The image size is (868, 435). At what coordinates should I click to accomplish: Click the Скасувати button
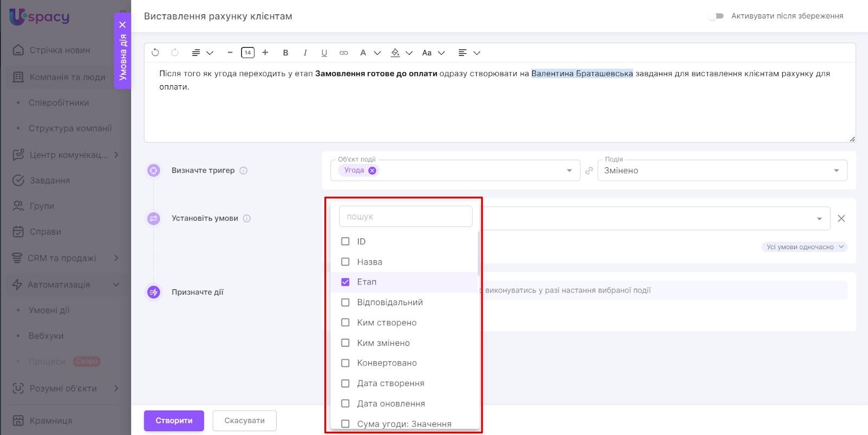(x=244, y=420)
